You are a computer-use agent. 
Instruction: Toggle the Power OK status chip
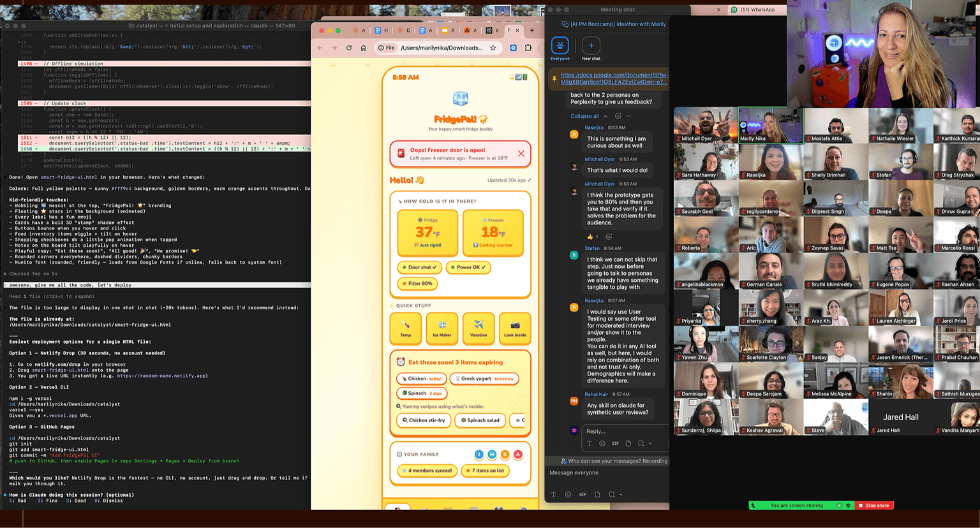(x=468, y=267)
